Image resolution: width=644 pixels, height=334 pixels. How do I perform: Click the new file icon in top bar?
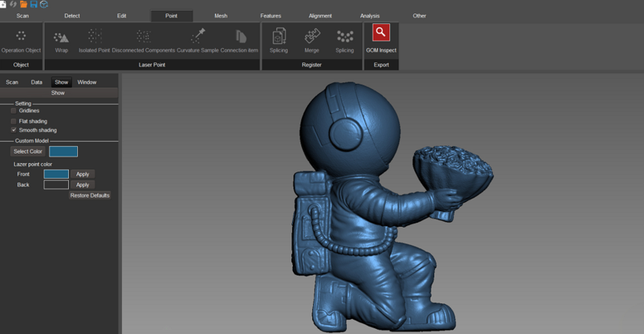point(3,4)
